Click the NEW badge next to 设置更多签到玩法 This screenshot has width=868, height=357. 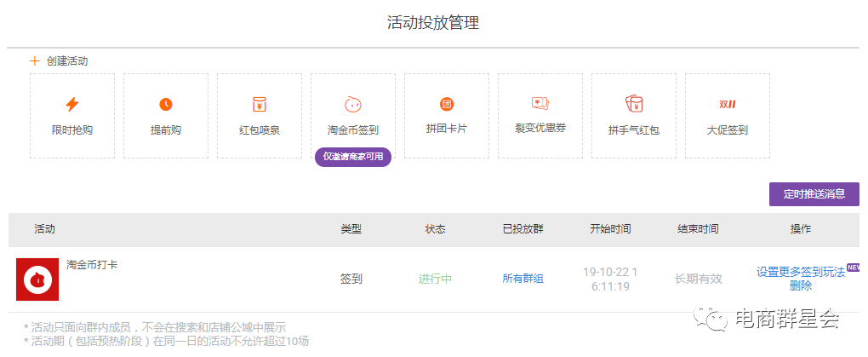[x=853, y=267]
